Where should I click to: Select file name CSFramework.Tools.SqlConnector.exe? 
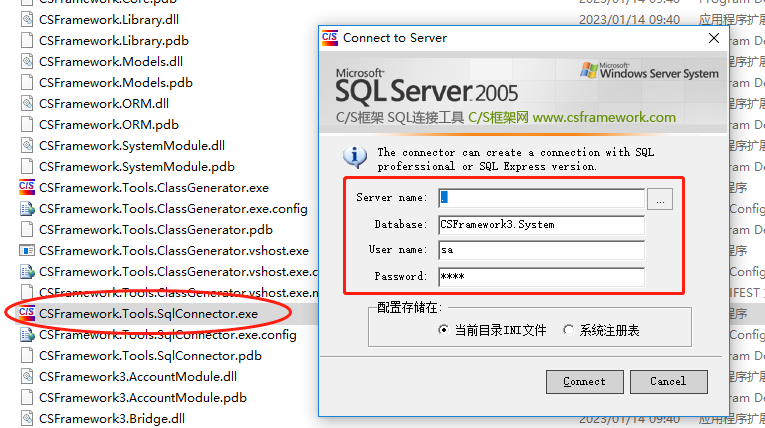pyautogui.click(x=148, y=313)
